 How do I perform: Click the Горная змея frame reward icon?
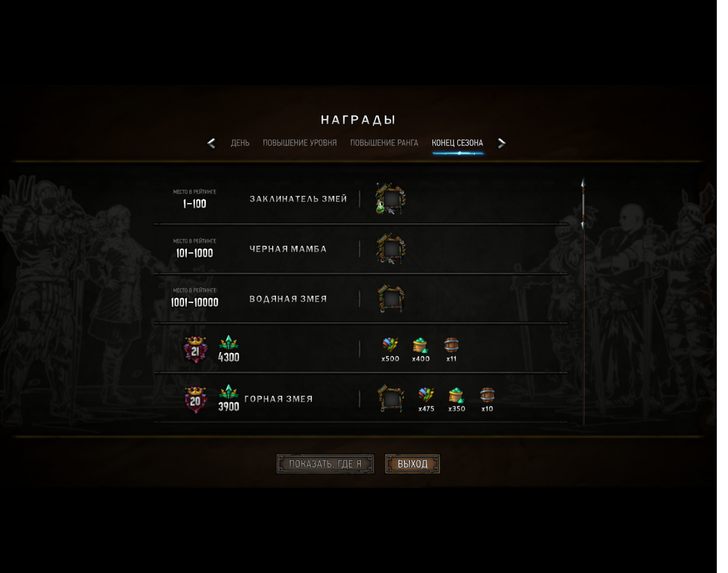pos(390,398)
